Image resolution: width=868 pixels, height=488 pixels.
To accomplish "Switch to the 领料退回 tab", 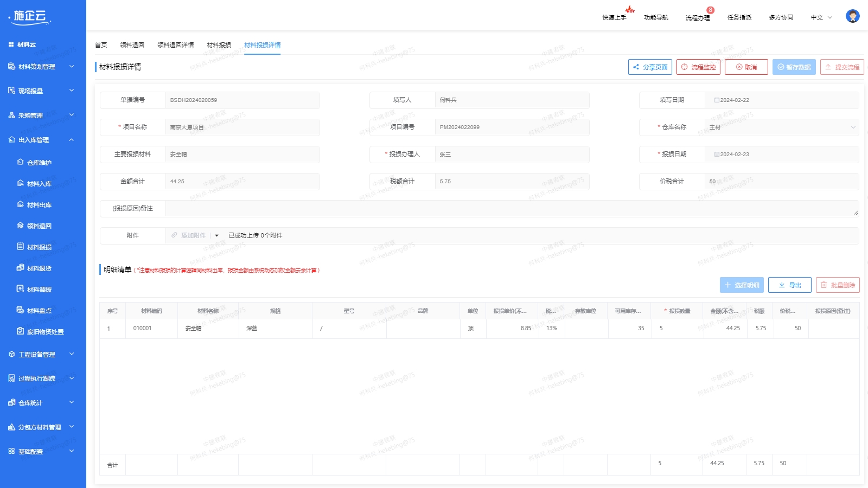I will [x=132, y=45].
